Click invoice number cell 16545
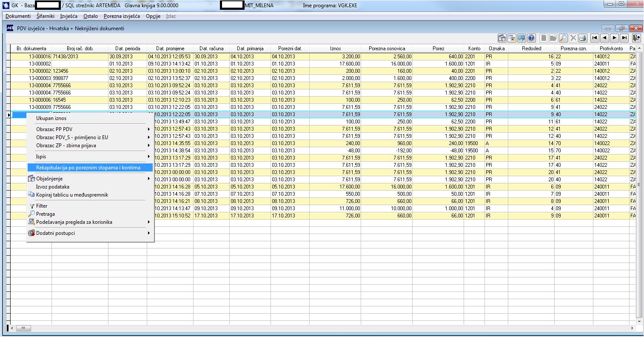The height and width of the screenshot is (337, 644). click(80, 100)
